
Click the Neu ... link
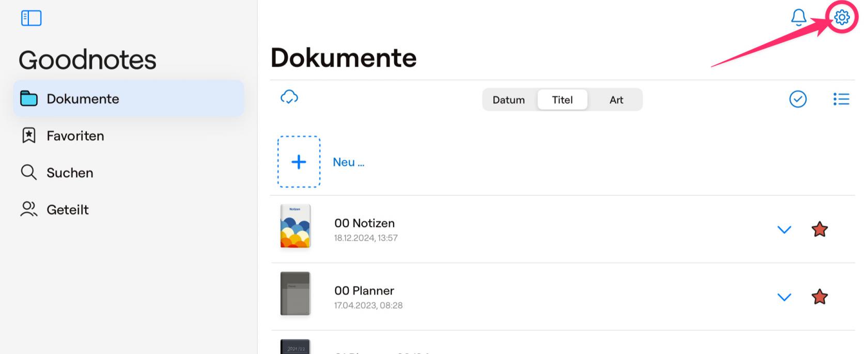coord(348,162)
